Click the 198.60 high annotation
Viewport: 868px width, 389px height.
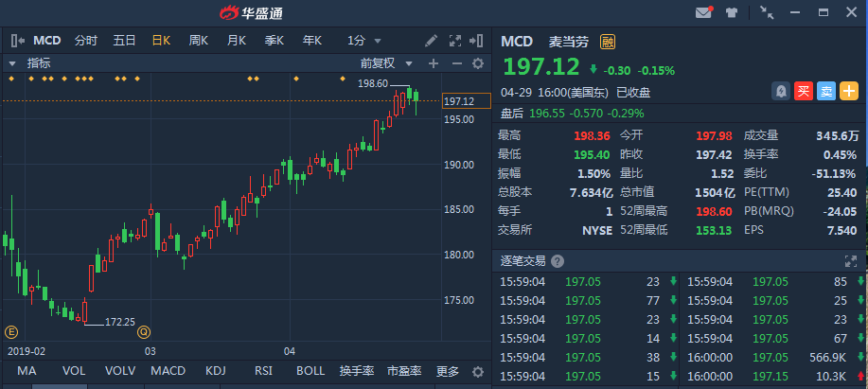click(x=373, y=83)
